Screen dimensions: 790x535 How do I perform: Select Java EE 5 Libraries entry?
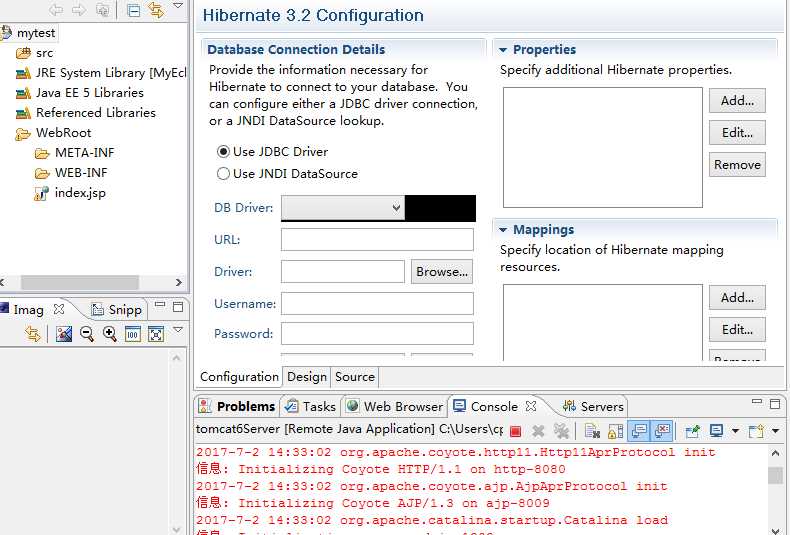90,93
